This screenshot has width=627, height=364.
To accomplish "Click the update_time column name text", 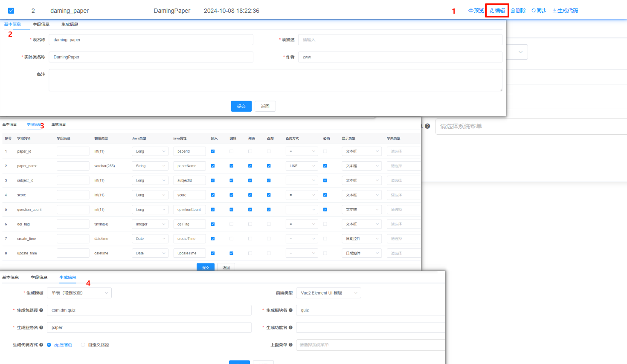I will [27, 253].
